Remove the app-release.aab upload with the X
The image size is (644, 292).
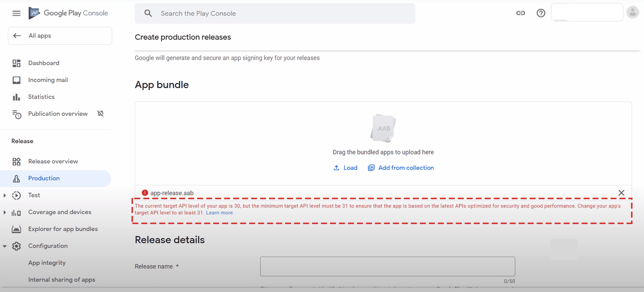coord(621,193)
